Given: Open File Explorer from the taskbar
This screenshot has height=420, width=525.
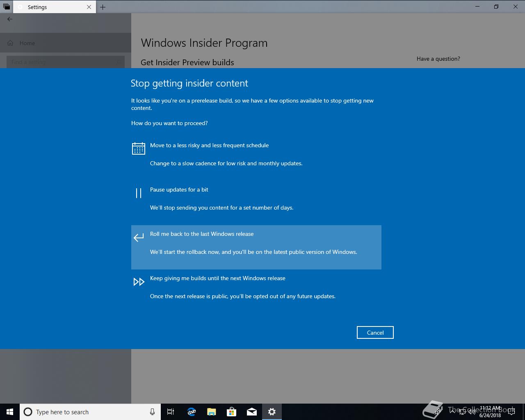Looking at the screenshot, I should 211,412.
